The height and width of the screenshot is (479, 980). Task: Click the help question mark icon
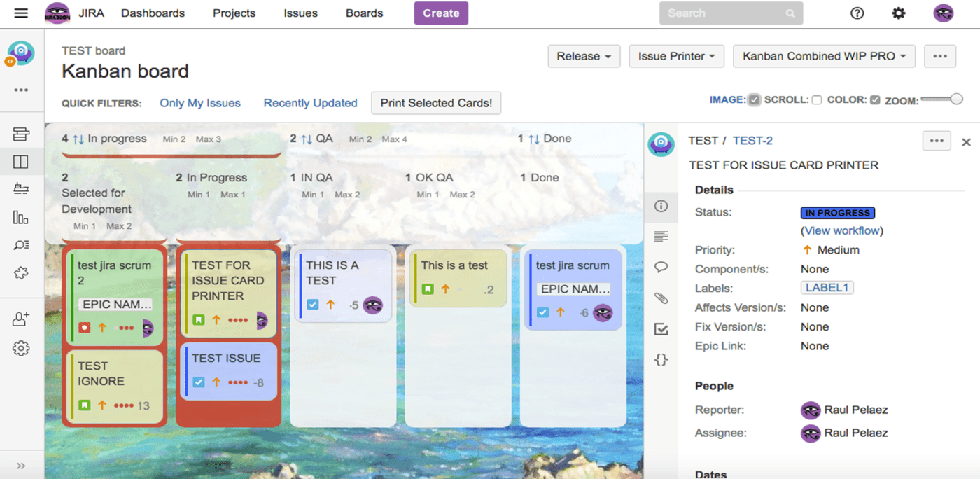857,13
